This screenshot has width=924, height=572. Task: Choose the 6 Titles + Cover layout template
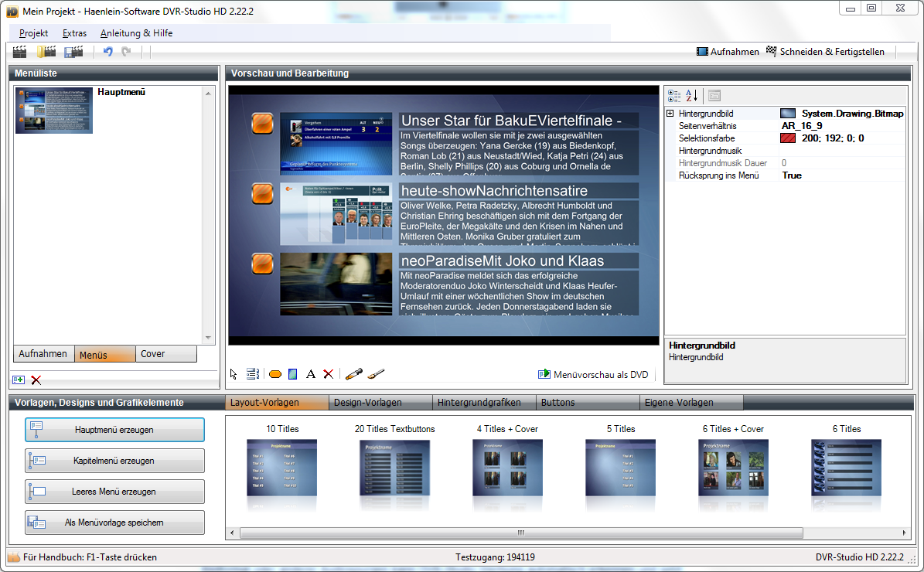pyautogui.click(x=733, y=466)
